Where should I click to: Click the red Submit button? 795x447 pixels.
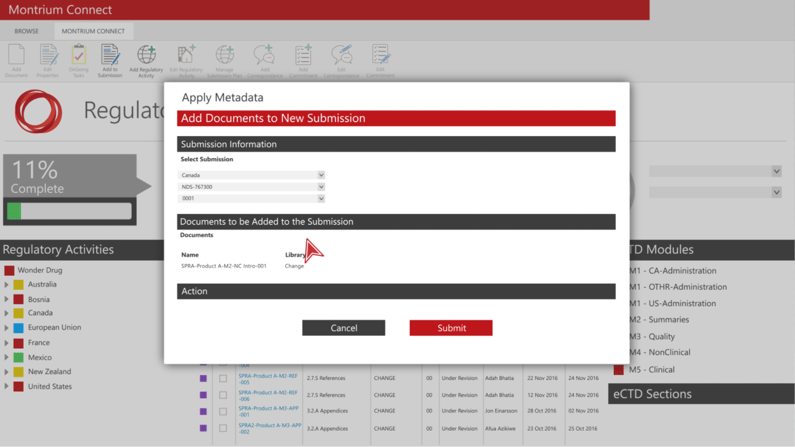click(451, 328)
